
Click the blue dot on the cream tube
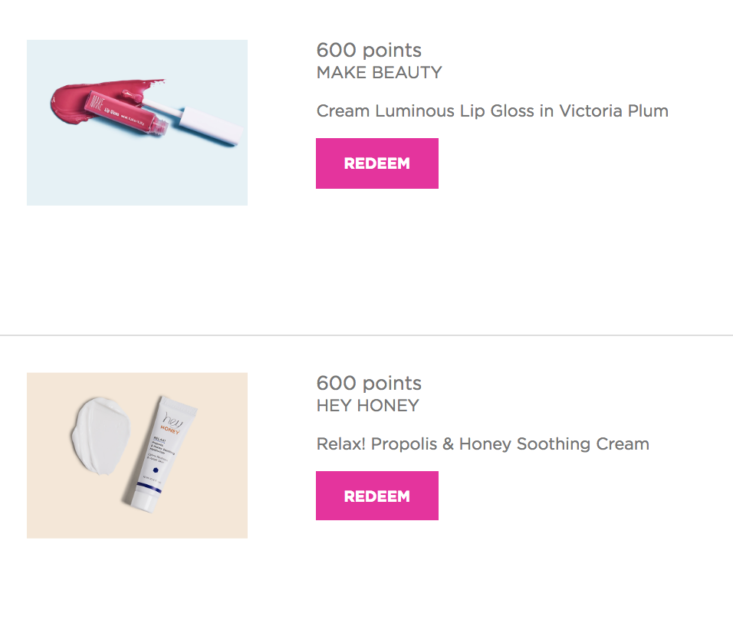156,470
